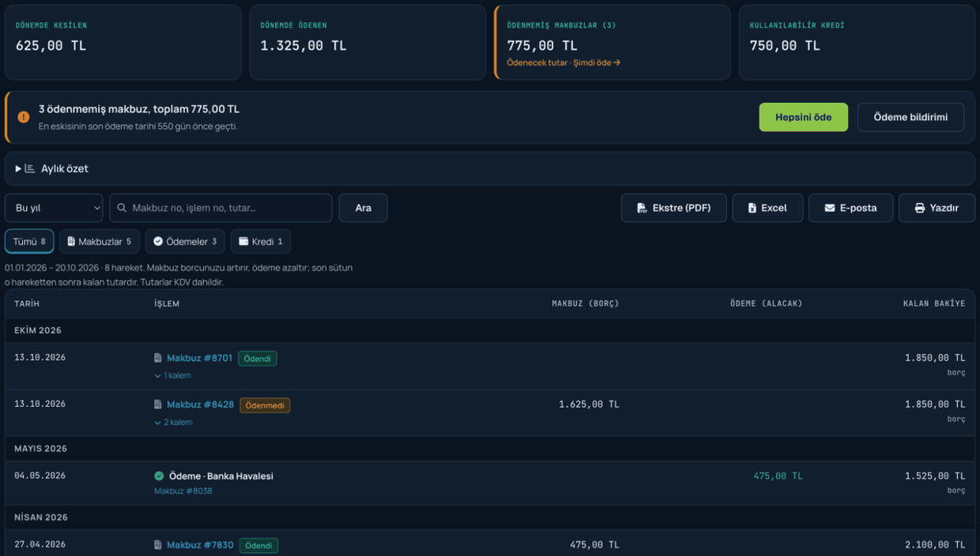Open the Bu yıl period dropdown
Screen dimensions: 980x556
click(54, 208)
